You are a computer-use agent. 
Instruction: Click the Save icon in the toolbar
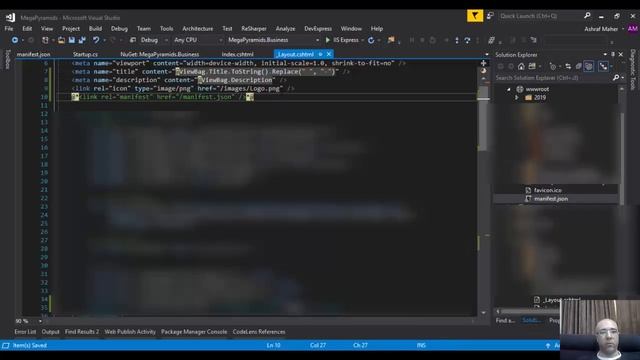pos(72,40)
